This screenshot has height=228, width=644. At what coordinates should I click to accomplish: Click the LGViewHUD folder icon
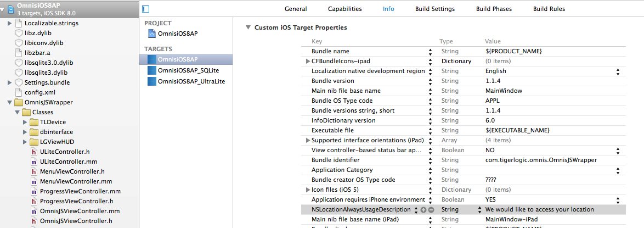34,142
